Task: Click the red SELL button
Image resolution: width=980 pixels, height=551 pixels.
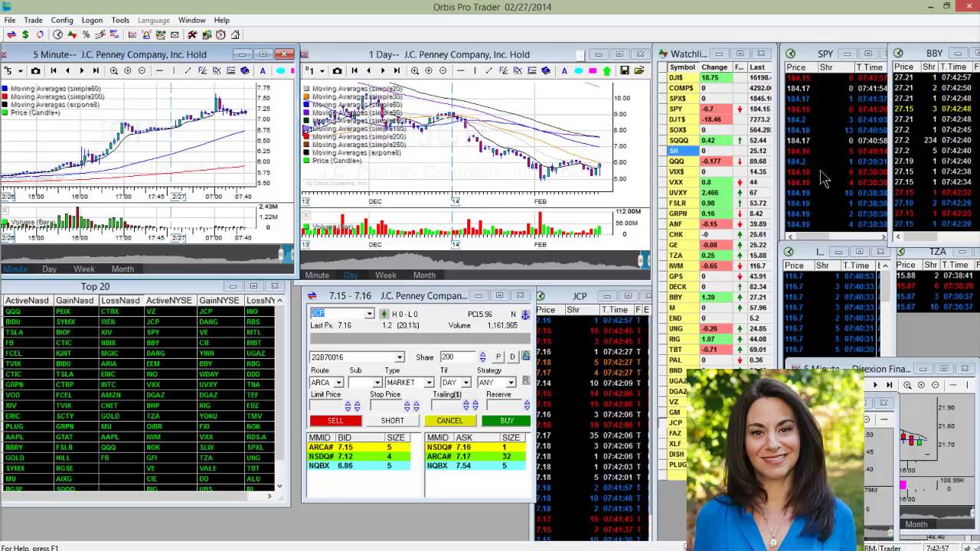Action: click(335, 420)
